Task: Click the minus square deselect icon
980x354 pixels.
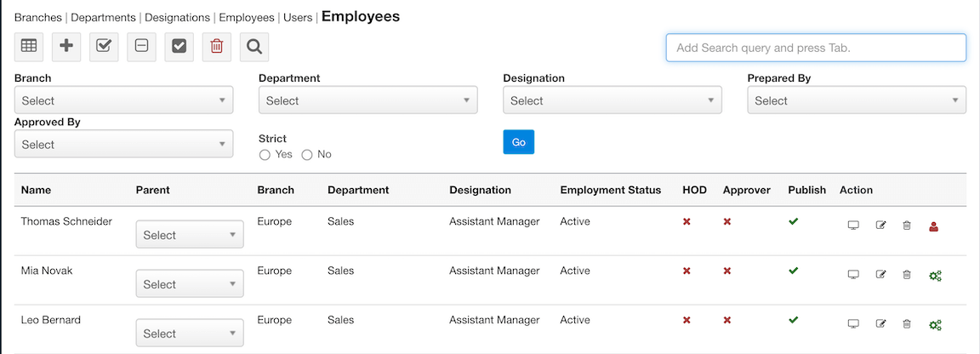Action: 141,47
